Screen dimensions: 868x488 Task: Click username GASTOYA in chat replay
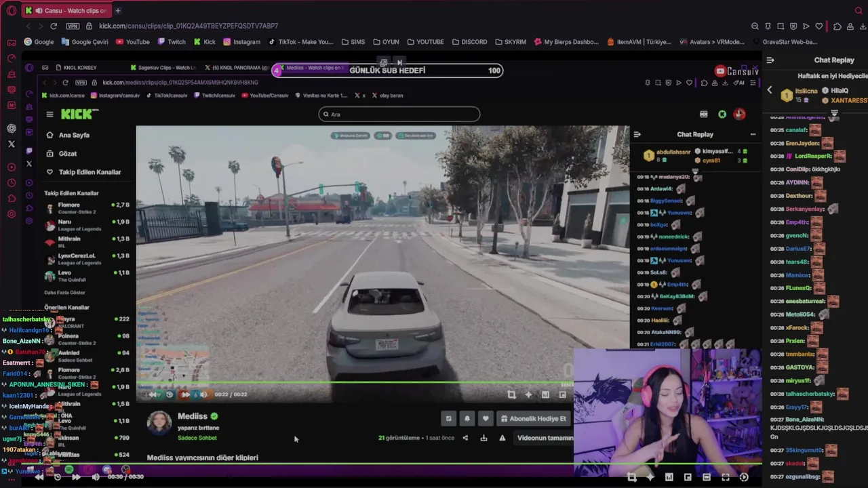[x=800, y=367]
